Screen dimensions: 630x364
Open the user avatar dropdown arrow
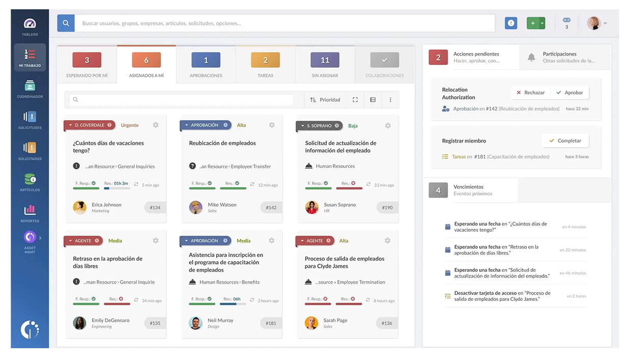(605, 23)
